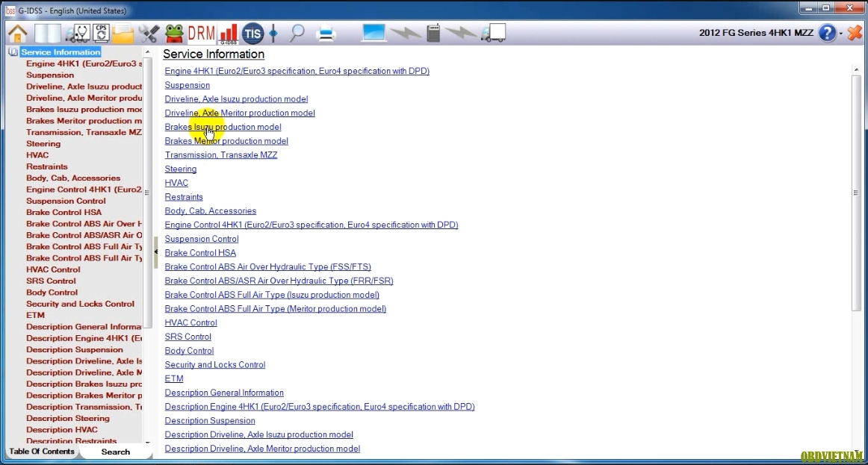Select Steering in the left tree

pos(43,144)
